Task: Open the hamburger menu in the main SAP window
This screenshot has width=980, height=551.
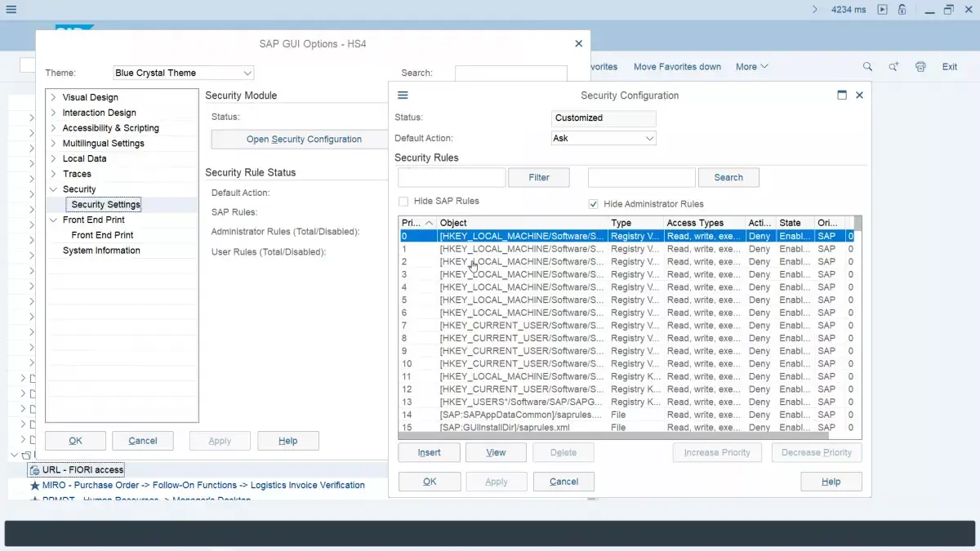Action: [10, 10]
